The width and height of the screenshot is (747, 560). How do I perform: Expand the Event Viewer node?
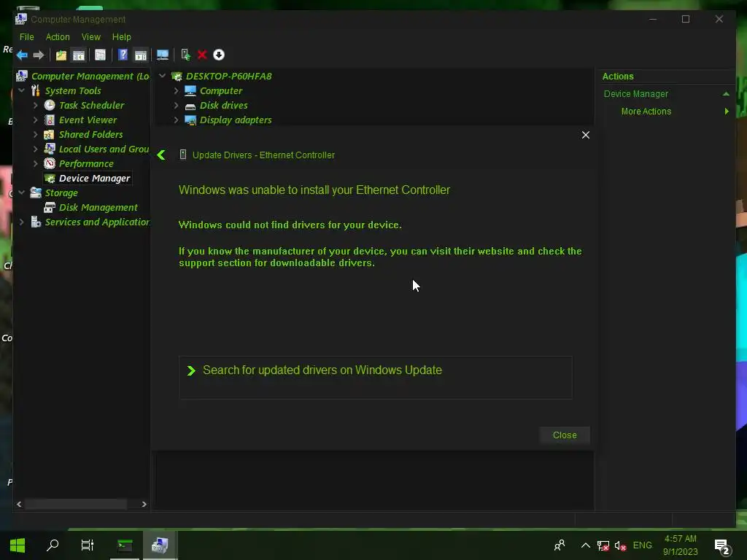35,120
